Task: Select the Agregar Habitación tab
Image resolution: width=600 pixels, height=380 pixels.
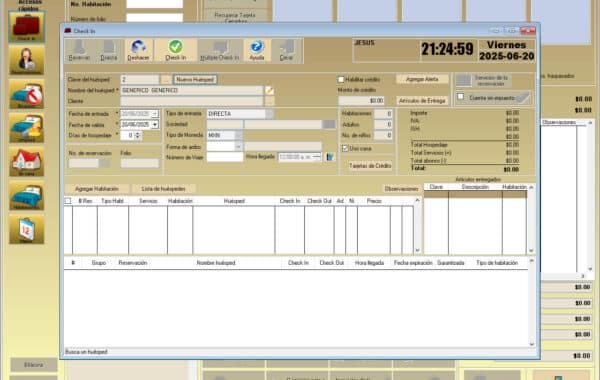Action: tap(97, 189)
